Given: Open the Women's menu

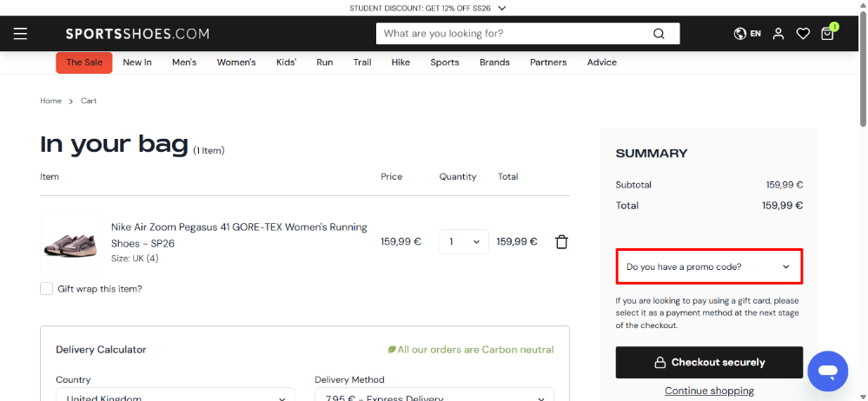Looking at the screenshot, I should coord(236,62).
